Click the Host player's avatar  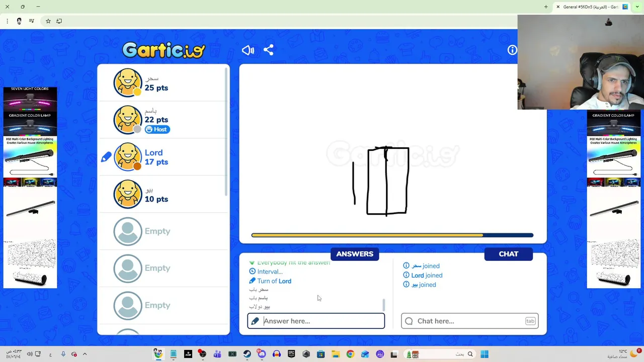(128, 120)
